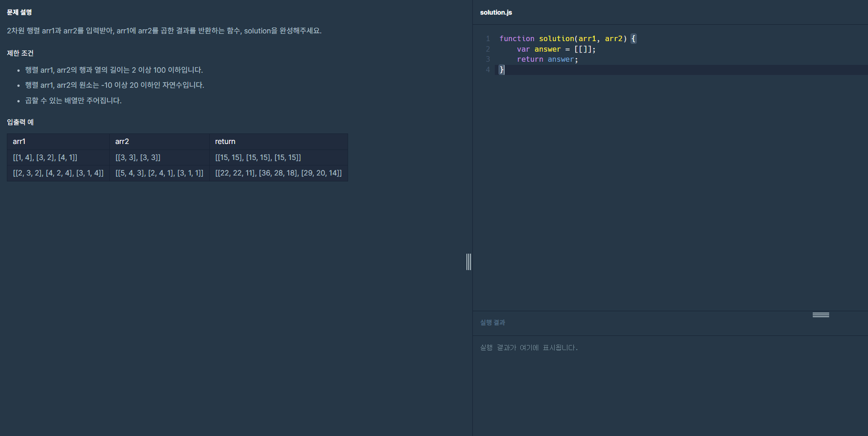Click the arr2 table column header

pyautogui.click(x=159, y=142)
